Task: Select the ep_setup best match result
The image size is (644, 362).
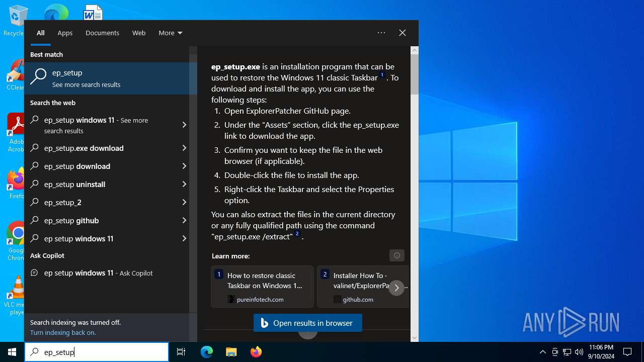Action: click(111, 78)
